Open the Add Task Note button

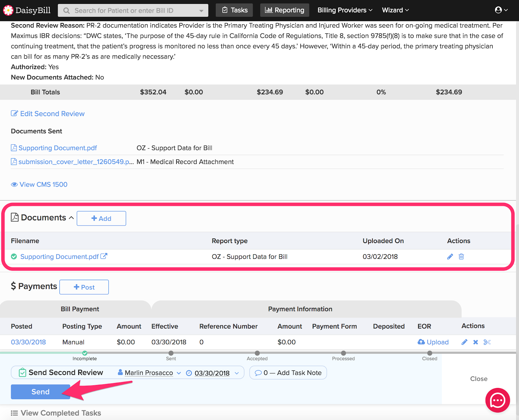288,373
